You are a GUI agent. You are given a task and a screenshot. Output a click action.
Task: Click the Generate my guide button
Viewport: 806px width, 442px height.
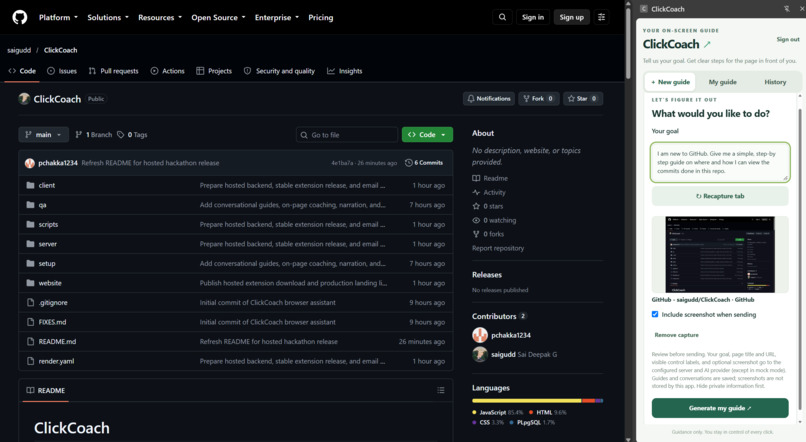coord(720,408)
